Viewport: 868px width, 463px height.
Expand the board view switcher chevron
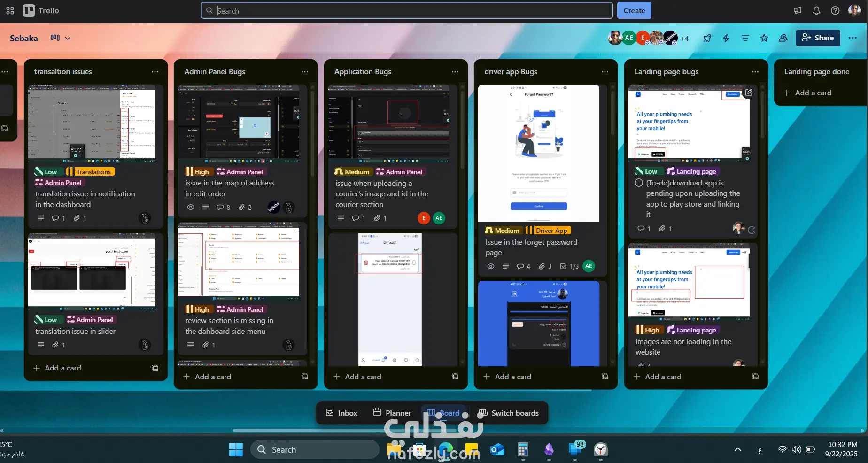[68, 38]
